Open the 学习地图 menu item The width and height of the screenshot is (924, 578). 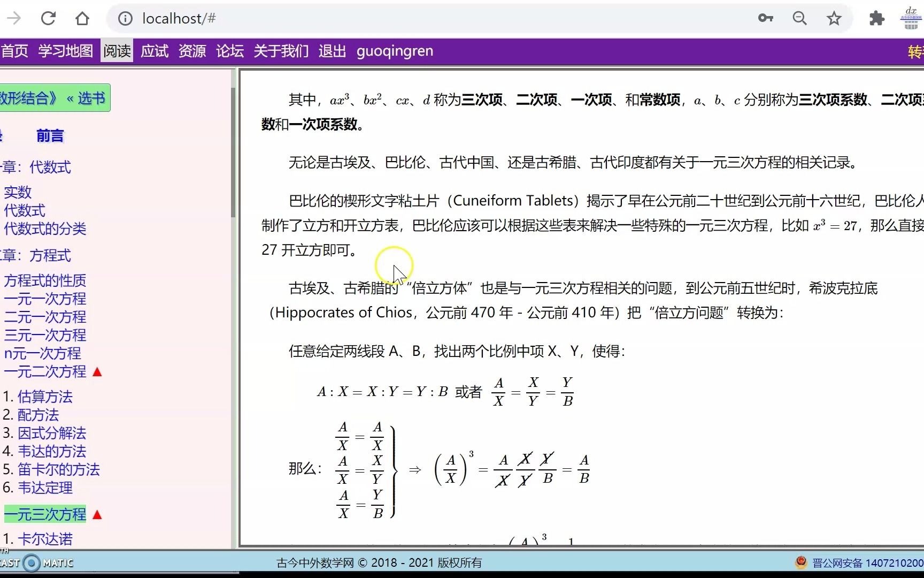[66, 51]
